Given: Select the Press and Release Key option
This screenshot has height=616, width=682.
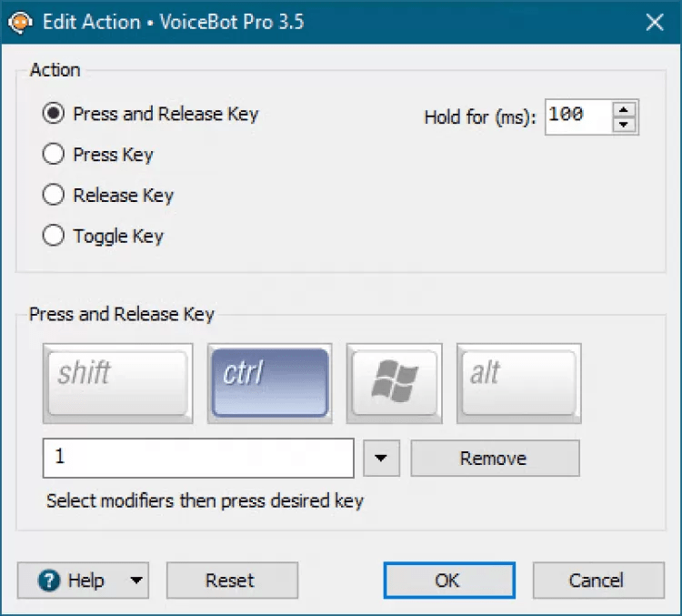Looking at the screenshot, I should click(x=55, y=114).
